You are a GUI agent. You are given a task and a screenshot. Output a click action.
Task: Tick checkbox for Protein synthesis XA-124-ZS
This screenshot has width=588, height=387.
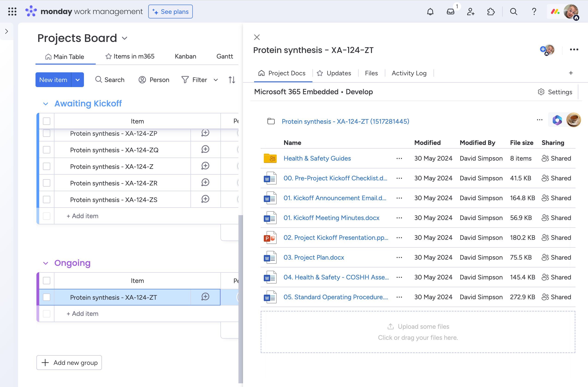[x=47, y=199]
